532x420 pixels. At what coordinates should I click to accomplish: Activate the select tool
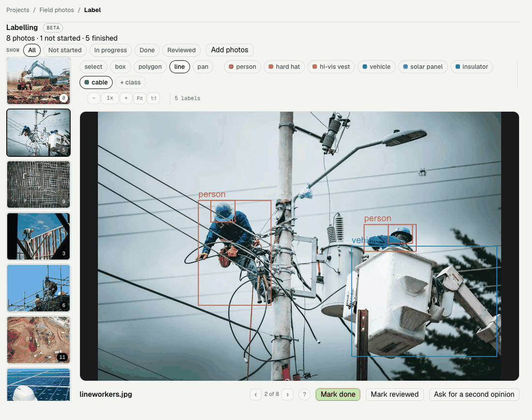tap(93, 67)
